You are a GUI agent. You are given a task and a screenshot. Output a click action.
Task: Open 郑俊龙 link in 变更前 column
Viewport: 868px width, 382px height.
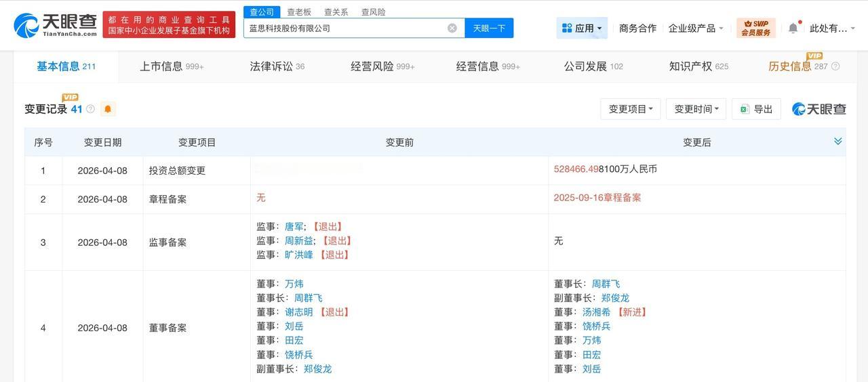pos(318,369)
